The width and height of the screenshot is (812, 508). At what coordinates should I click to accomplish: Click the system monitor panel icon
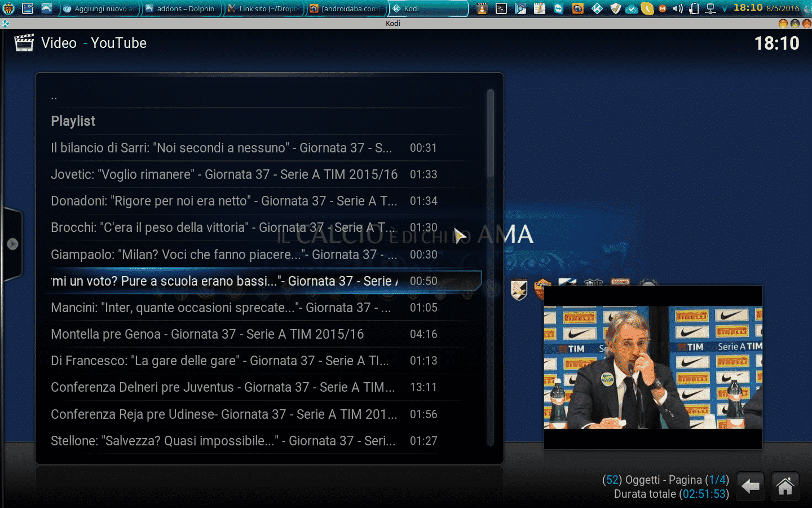point(28,8)
